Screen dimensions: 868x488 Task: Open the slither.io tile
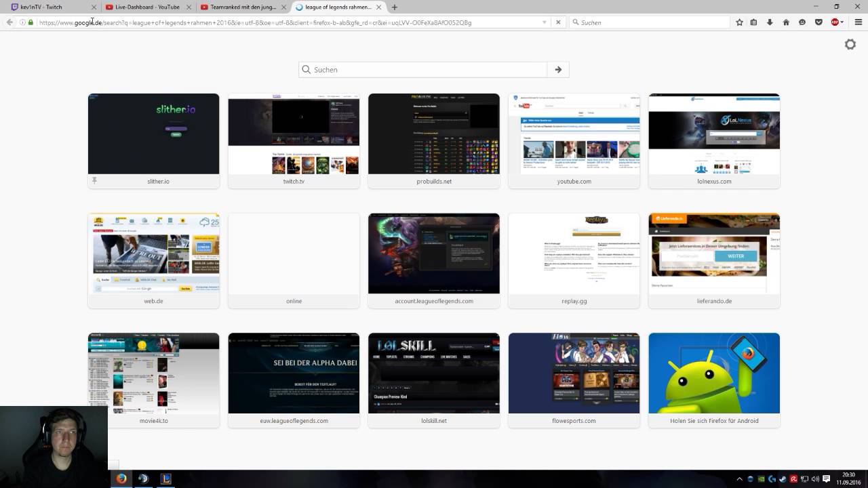pyautogui.click(x=153, y=141)
